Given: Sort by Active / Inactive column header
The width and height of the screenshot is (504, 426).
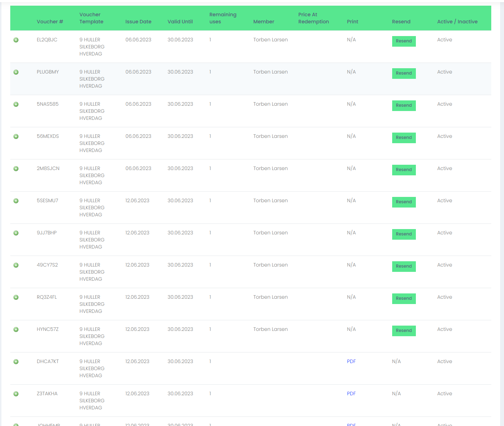Looking at the screenshot, I should click(x=457, y=22).
